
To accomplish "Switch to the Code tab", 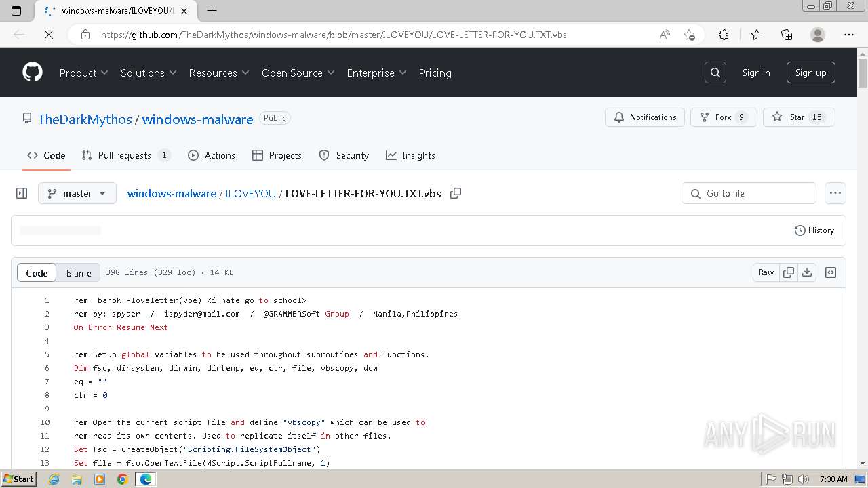I will point(46,155).
